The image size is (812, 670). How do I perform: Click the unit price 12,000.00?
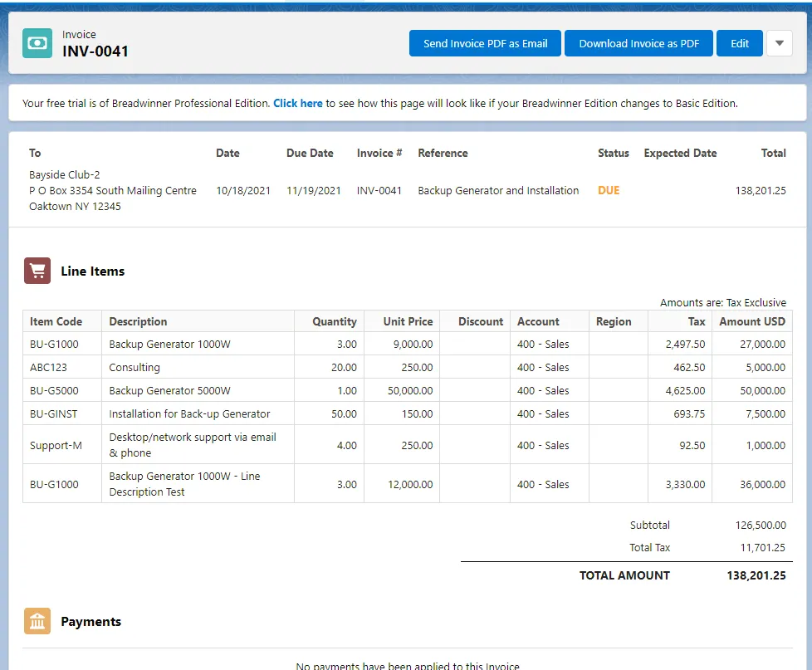(410, 485)
